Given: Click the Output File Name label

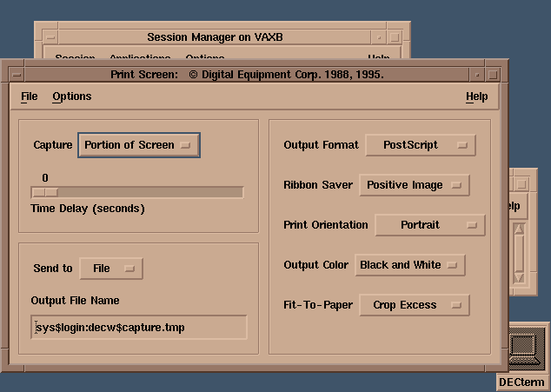Looking at the screenshot, I should [76, 301].
